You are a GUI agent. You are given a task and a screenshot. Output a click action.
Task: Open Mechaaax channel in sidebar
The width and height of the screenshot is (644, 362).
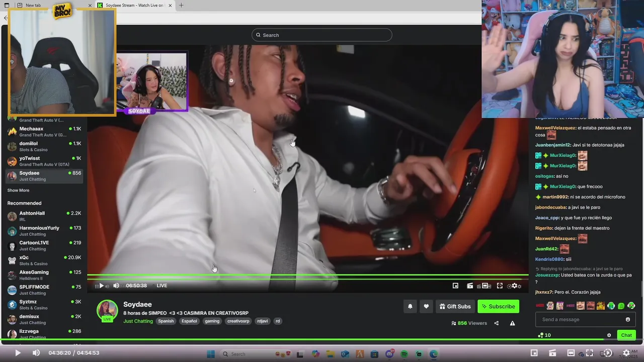pos(44,132)
